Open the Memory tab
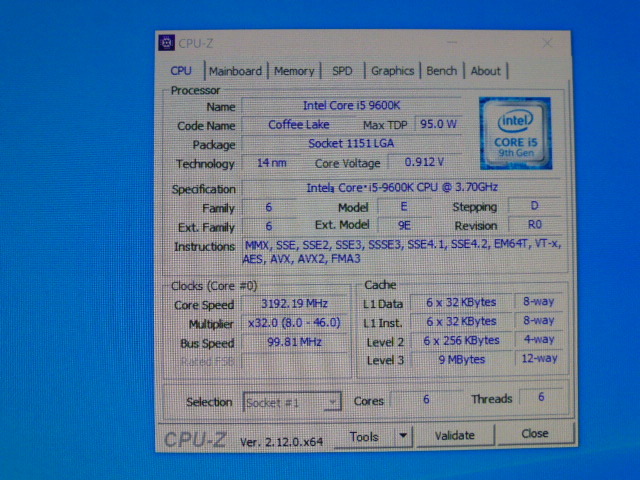640x480 pixels. pyautogui.click(x=294, y=71)
